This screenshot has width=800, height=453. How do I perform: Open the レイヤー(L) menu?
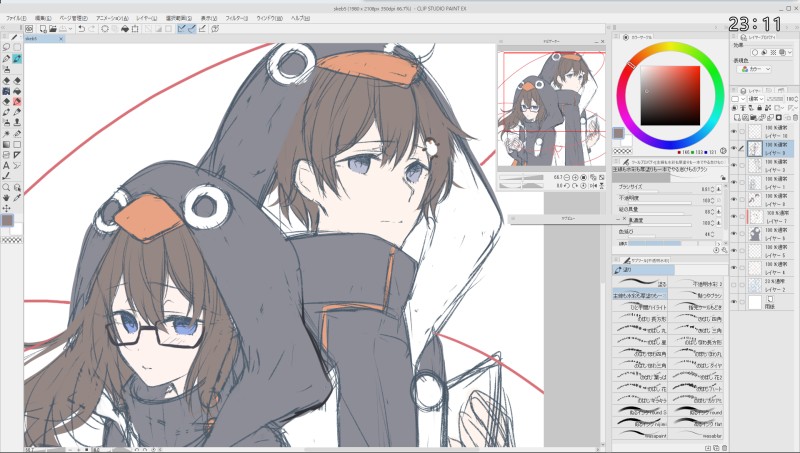[x=146, y=18]
